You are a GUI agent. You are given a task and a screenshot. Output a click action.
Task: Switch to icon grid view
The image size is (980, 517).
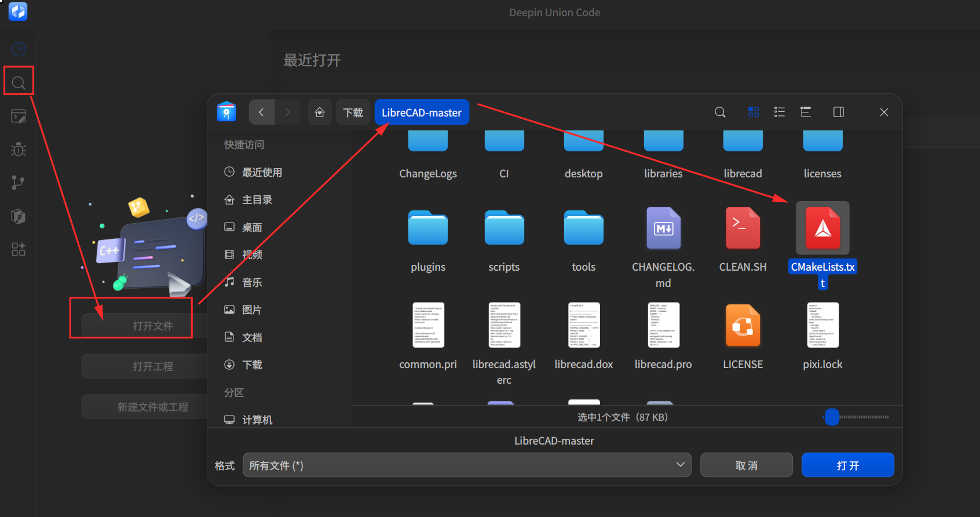pyautogui.click(x=753, y=112)
